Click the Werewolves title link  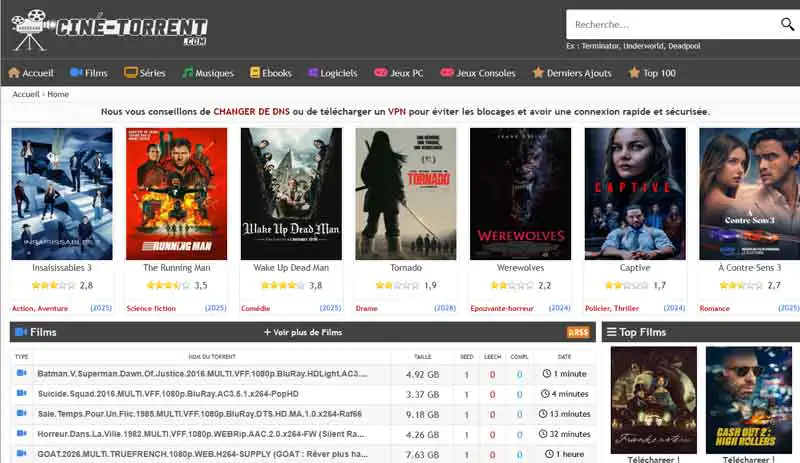click(520, 267)
